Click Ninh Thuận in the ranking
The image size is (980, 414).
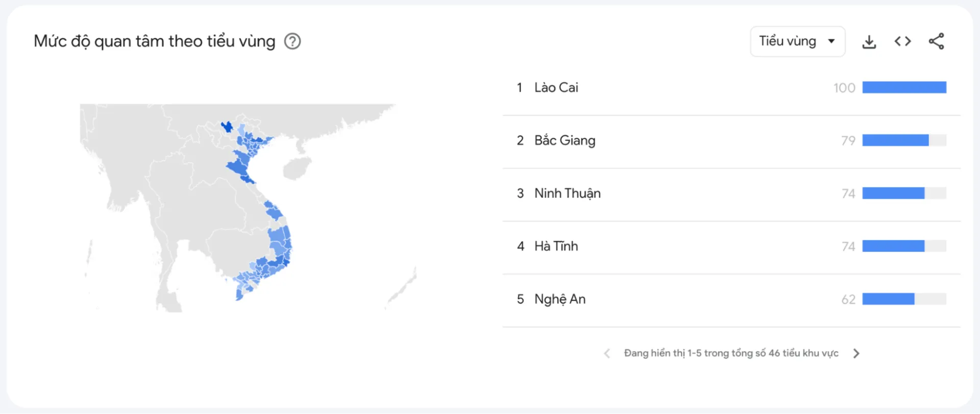[568, 193]
